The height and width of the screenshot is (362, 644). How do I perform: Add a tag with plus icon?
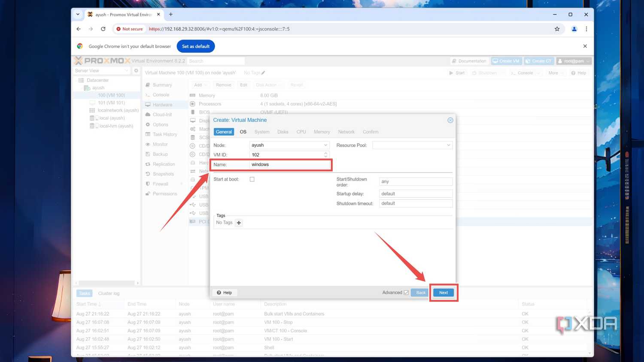239,223
